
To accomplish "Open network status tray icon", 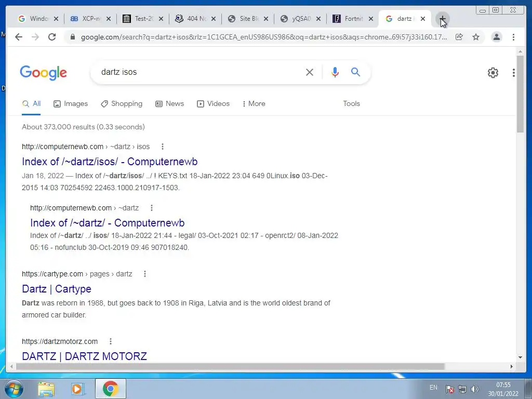I will pyautogui.click(x=462, y=389).
